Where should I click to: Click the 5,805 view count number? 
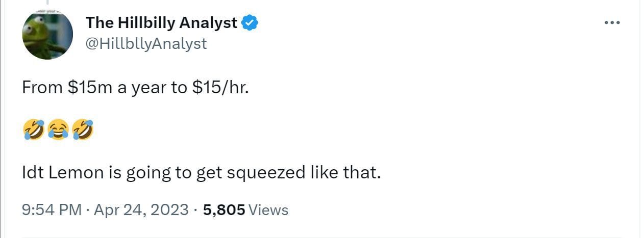(224, 210)
